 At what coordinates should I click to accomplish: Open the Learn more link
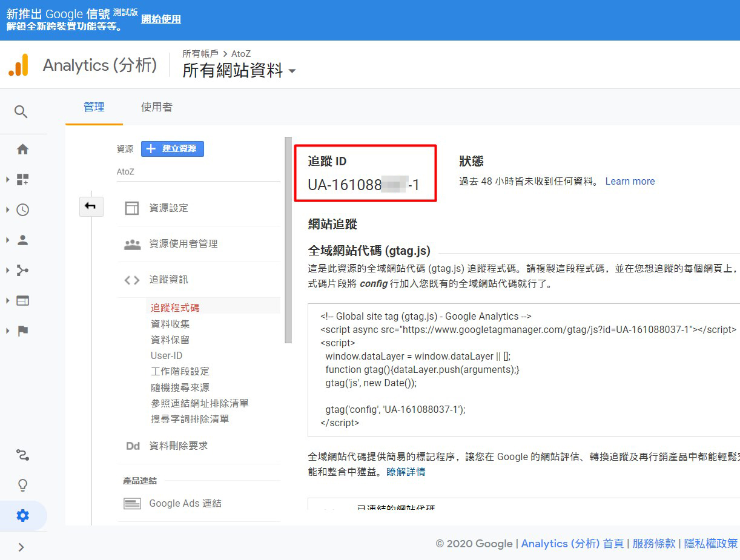click(630, 181)
